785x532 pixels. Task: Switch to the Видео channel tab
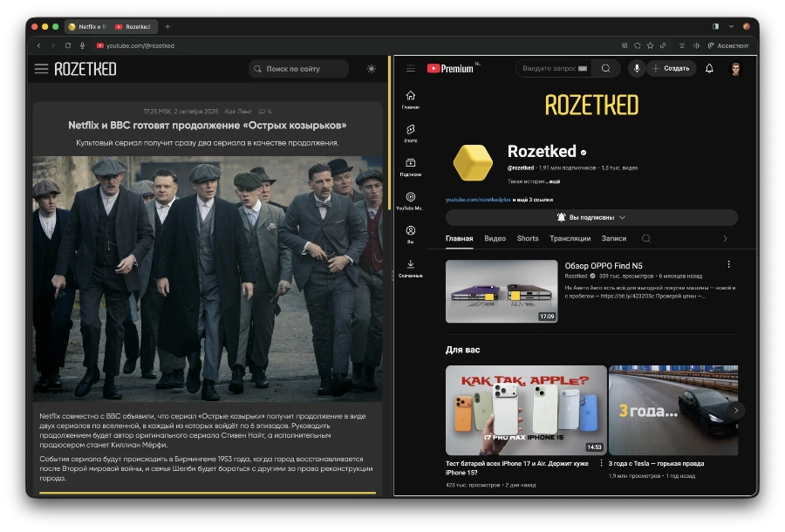[x=495, y=238]
